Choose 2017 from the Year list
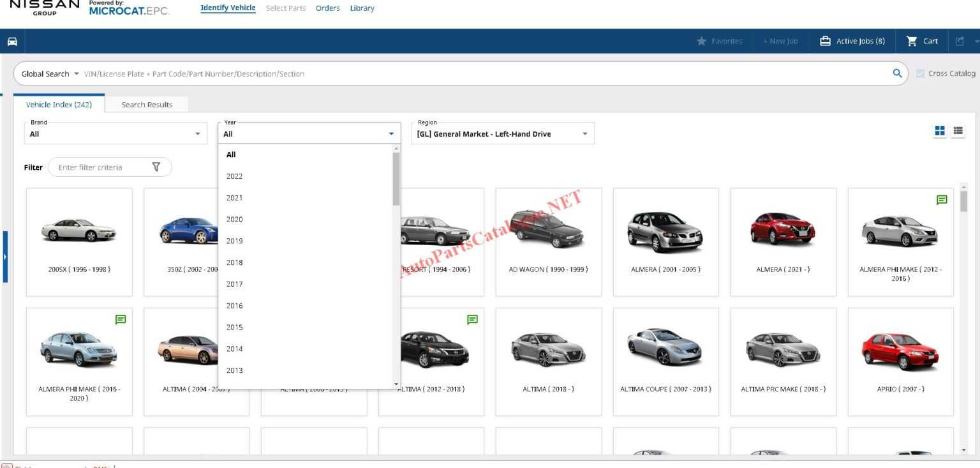This screenshot has height=468, width=980. click(x=306, y=284)
